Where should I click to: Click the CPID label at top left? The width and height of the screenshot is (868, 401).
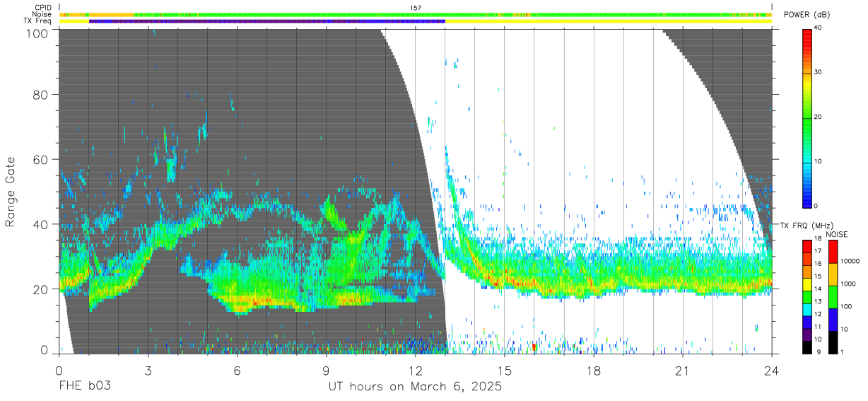tap(42, 7)
